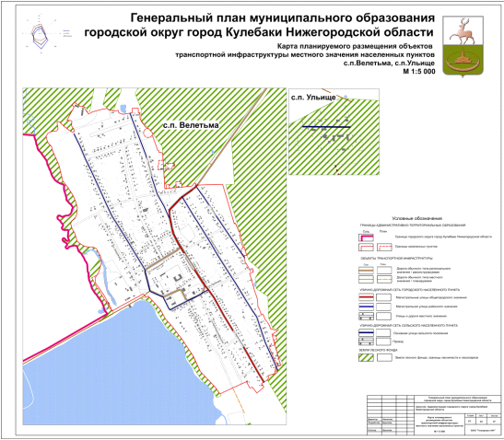Click local streets and roads legend symbol
This screenshot has height=440, width=504.
pos(366,316)
